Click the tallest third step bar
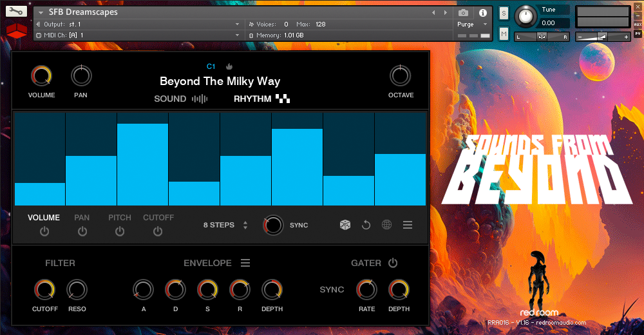Viewport: 644px width, 335px height. pyautogui.click(x=142, y=164)
